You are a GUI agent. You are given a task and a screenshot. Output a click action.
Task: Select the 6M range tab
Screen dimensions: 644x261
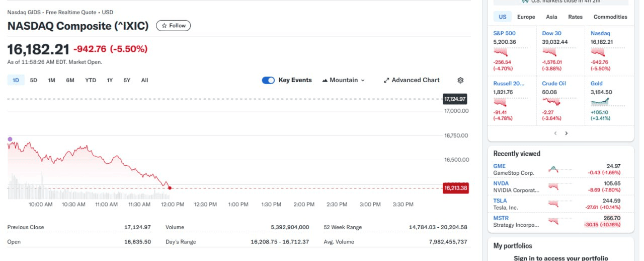70,80
